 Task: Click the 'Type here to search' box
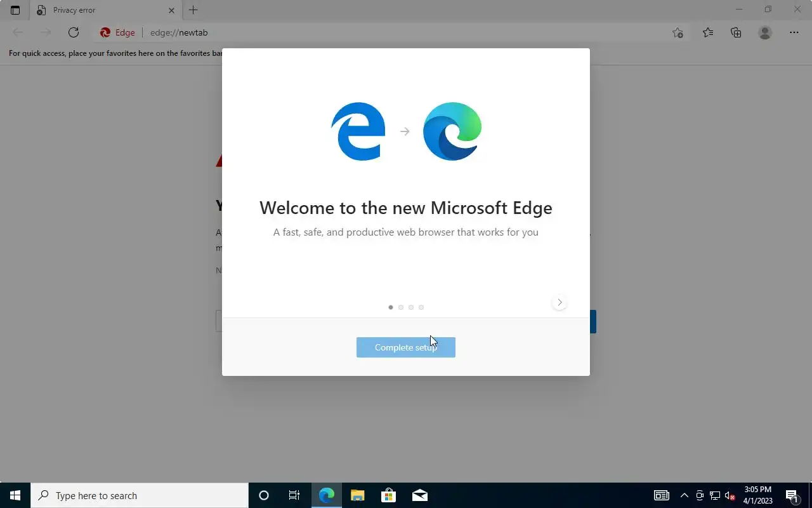[140, 495]
